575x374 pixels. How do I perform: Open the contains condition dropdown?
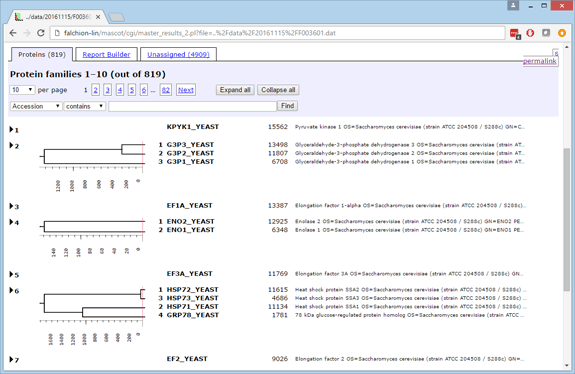coord(85,106)
